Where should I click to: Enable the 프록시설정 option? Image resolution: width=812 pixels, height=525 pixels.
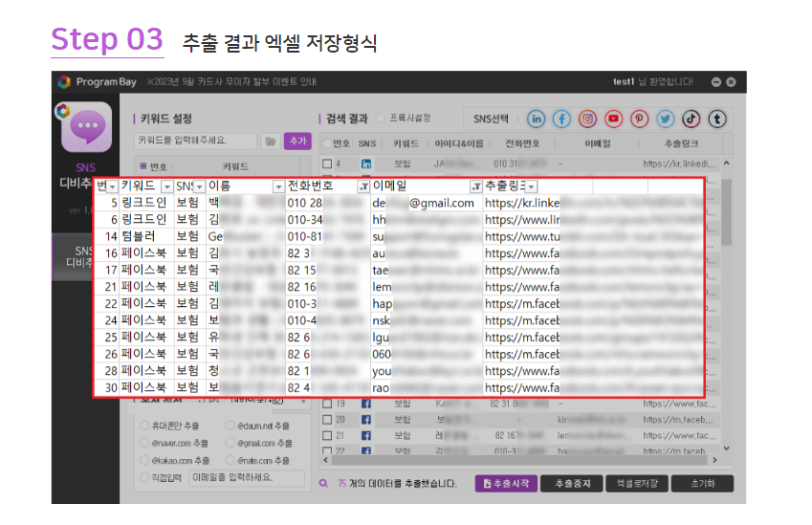pos(381,119)
